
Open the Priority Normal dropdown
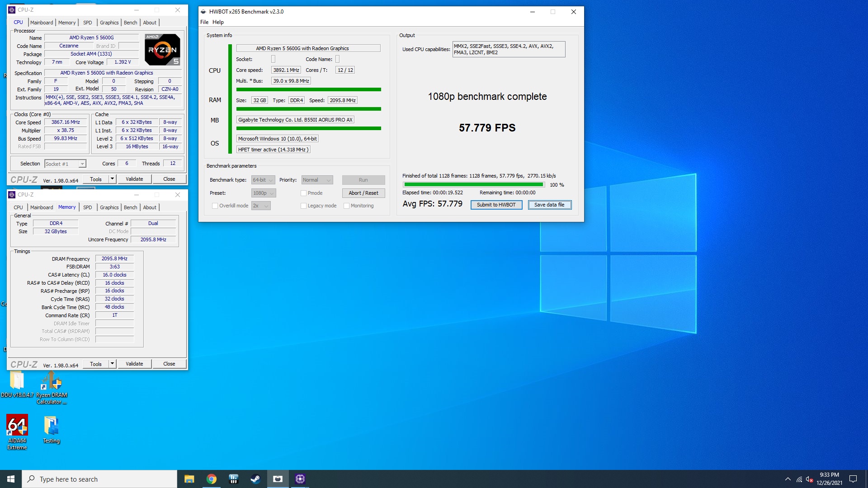(317, 180)
